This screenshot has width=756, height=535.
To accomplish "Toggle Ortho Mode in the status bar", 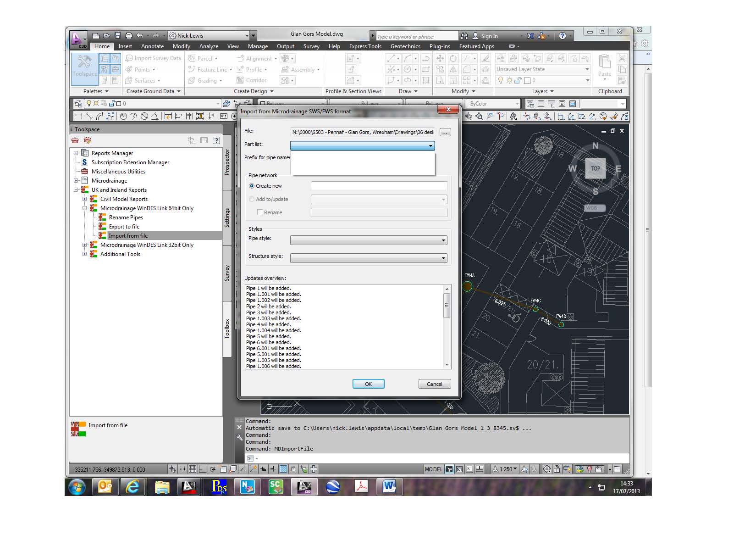I will 202,469.
